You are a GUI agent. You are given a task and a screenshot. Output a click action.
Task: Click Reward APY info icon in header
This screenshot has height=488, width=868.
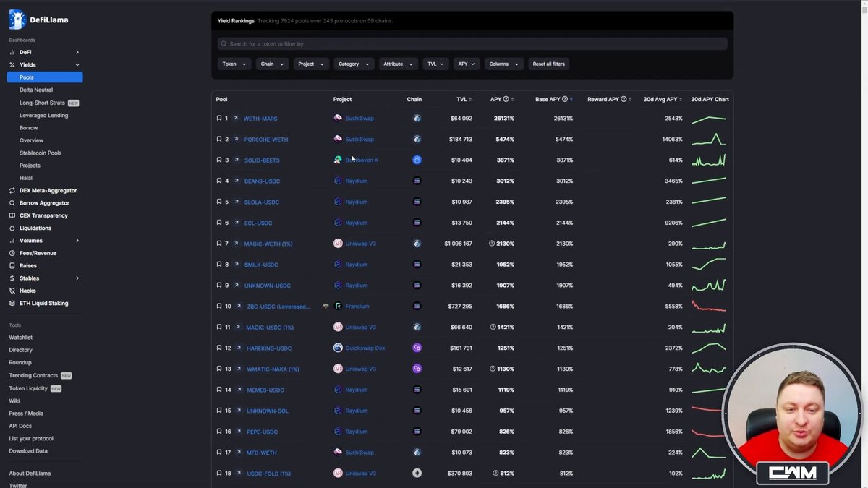(x=624, y=99)
